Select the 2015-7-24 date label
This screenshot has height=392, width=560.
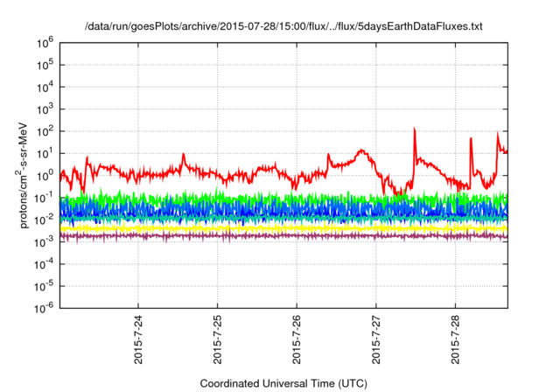click(x=138, y=339)
